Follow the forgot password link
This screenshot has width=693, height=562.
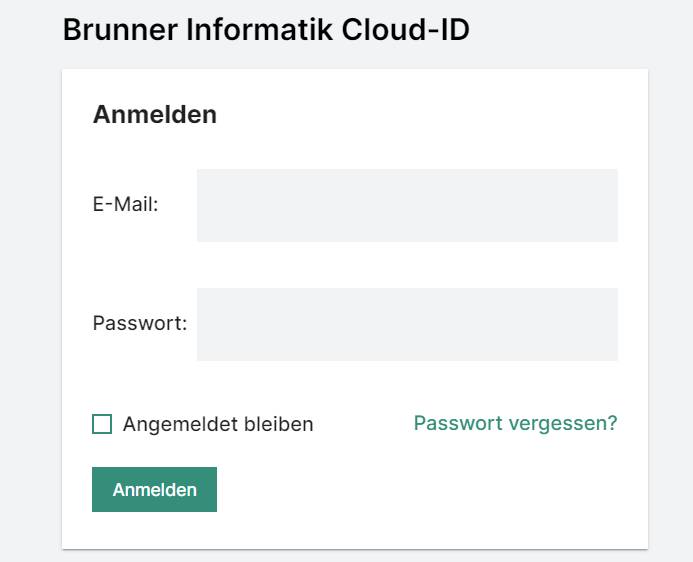click(515, 423)
